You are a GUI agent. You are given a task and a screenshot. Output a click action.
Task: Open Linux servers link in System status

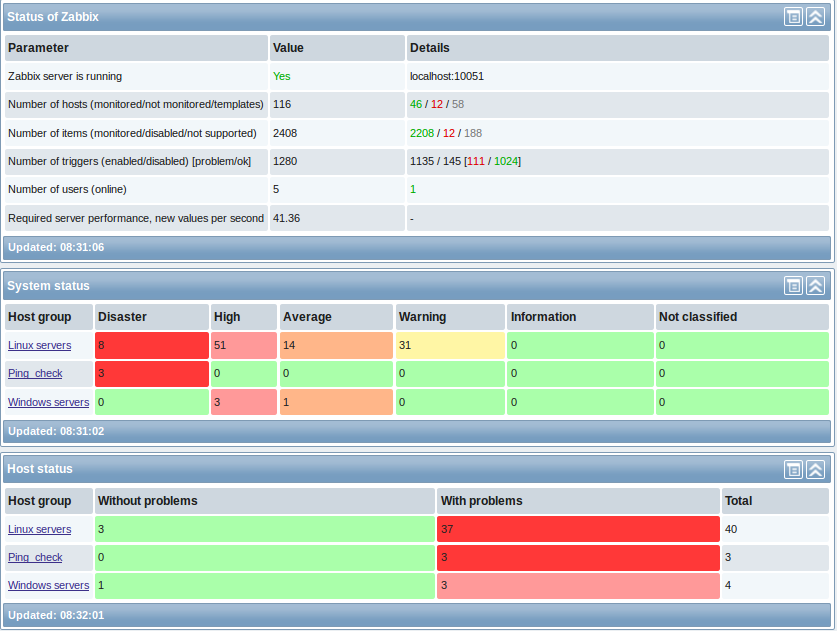pyautogui.click(x=40, y=345)
